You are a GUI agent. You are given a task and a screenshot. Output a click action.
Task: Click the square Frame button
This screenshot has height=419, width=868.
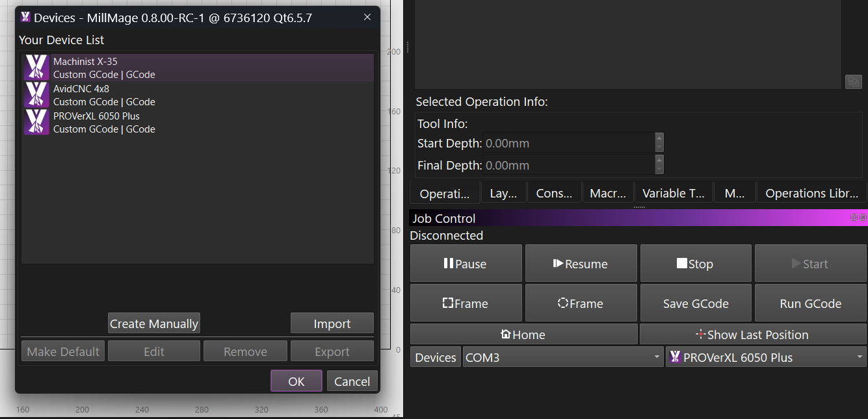click(466, 303)
